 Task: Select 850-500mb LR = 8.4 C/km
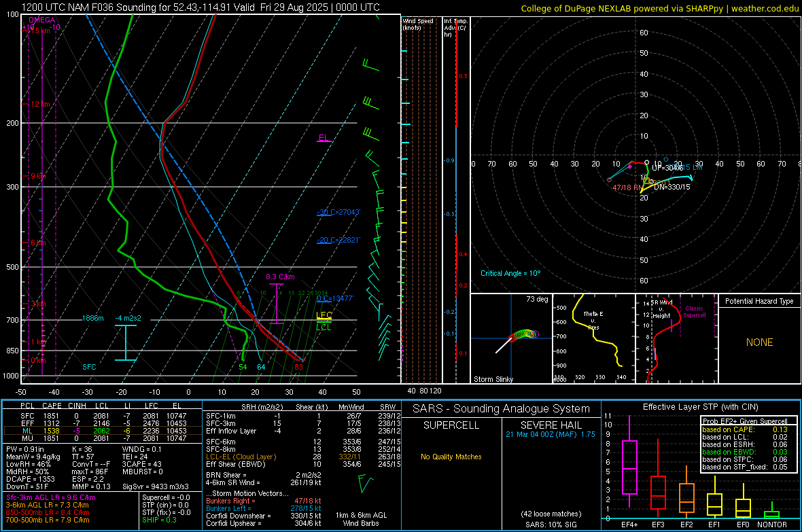click(48, 512)
